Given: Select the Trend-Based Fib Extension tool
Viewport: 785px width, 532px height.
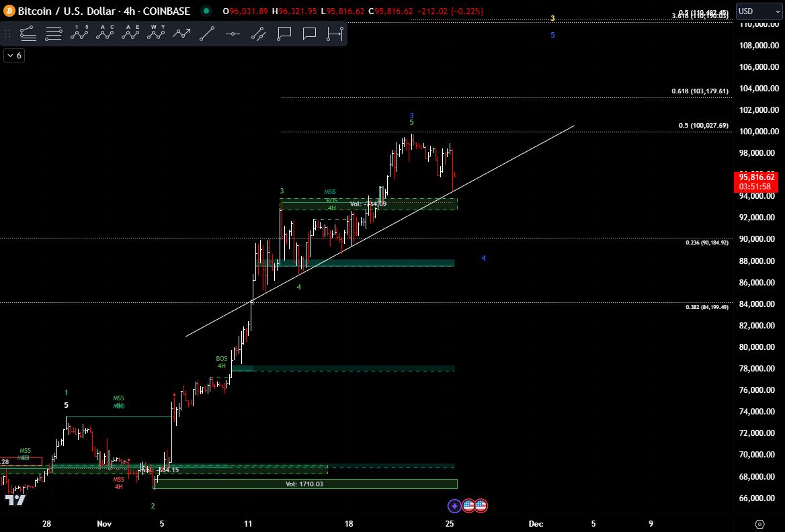Looking at the screenshot, I should click(28, 34).
